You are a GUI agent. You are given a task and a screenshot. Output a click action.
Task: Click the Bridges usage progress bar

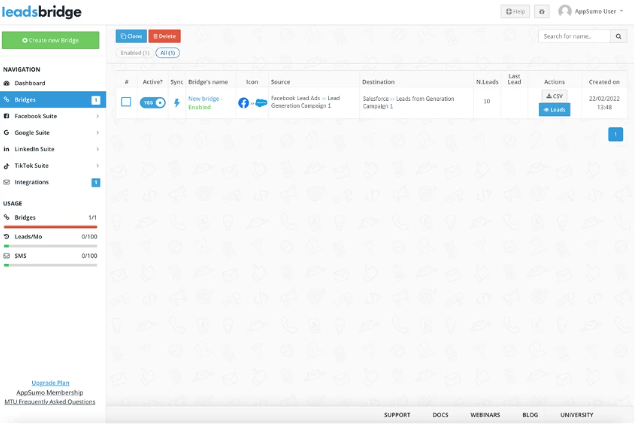(x=51, y=227)
